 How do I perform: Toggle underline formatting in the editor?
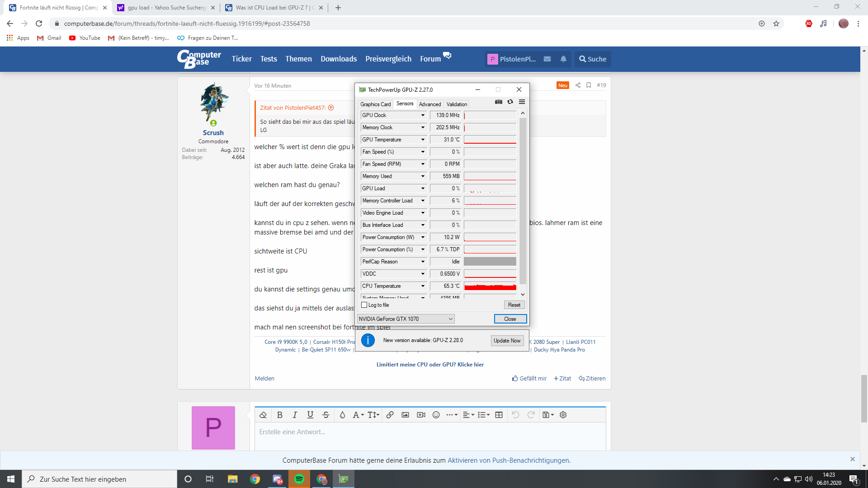[310, 415]
